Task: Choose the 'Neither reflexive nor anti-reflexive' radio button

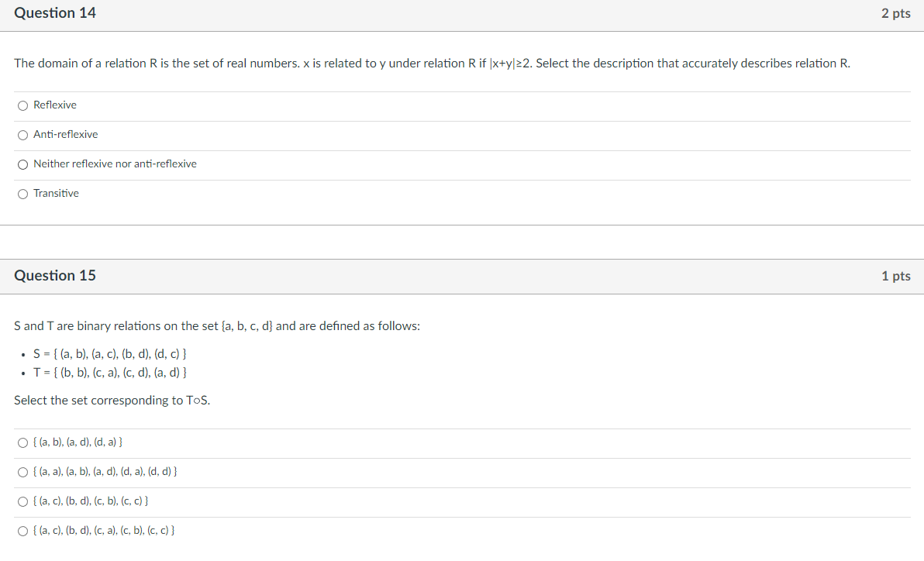Action: click(23, 164)
